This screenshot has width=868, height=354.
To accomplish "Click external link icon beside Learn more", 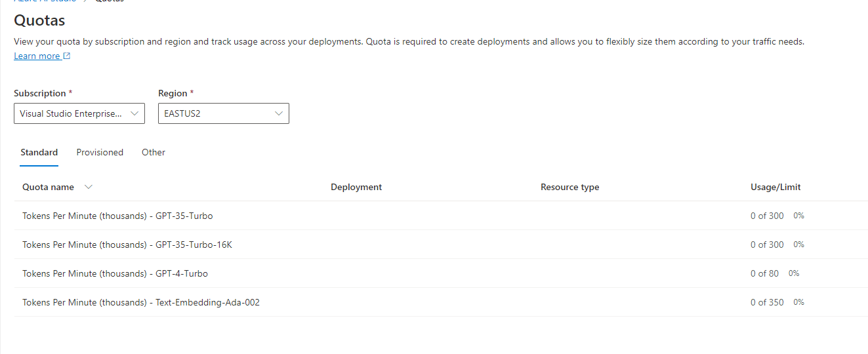I will [67, 56].
